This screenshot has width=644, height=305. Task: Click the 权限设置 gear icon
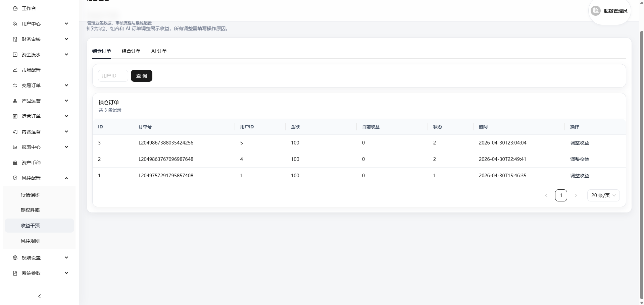coord(15,258)
